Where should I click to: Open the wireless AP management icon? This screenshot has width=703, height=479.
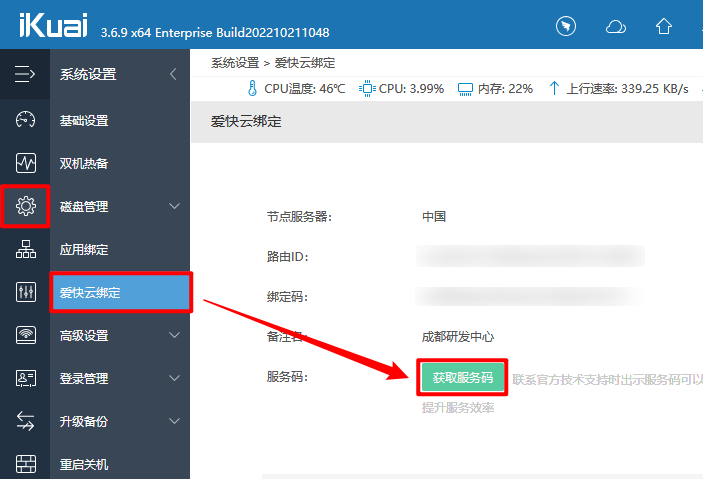click(x=26, y=335)
